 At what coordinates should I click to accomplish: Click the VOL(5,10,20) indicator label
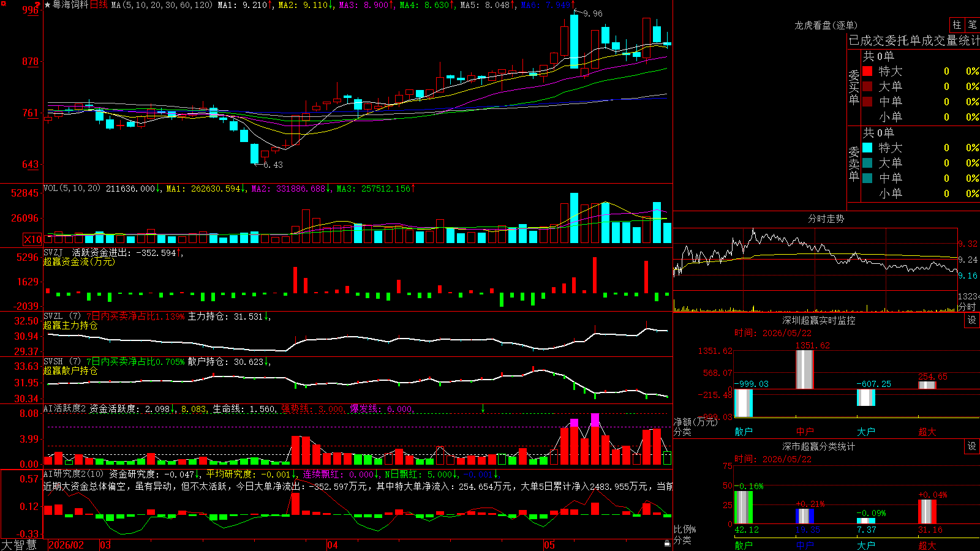[x=72, y=189]
